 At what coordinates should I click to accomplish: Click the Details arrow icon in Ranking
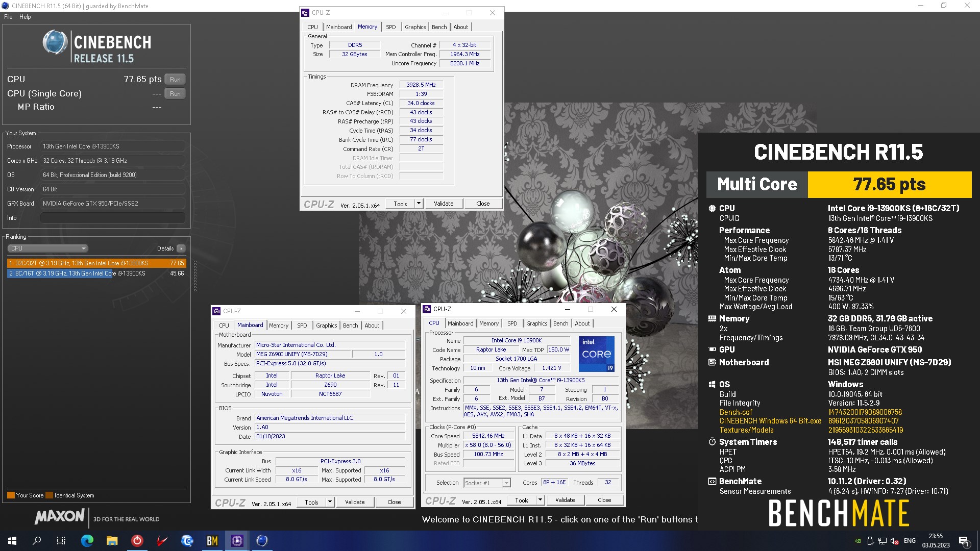pyautogui.click(x=181, y=248)
